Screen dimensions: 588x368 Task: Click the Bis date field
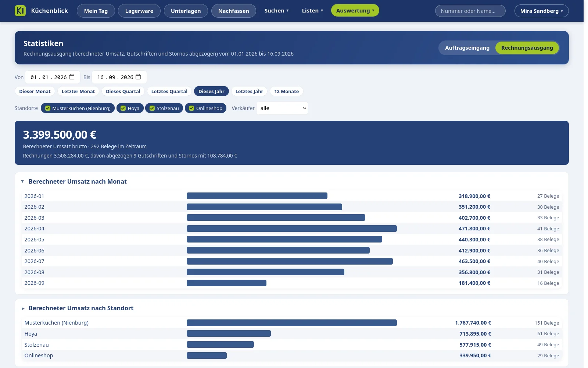click(119, 77)
